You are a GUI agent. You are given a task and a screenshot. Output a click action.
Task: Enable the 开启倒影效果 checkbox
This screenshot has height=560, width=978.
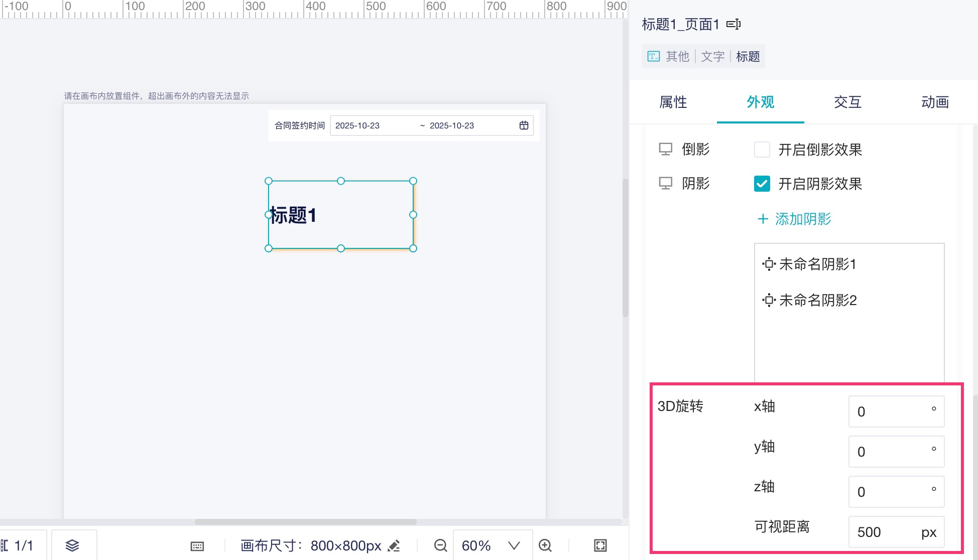point(762,150)
